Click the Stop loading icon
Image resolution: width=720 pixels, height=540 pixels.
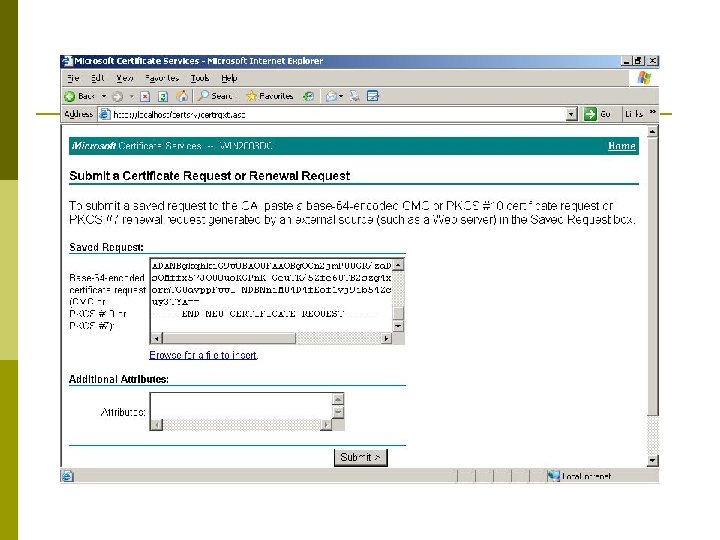(145, 96)
